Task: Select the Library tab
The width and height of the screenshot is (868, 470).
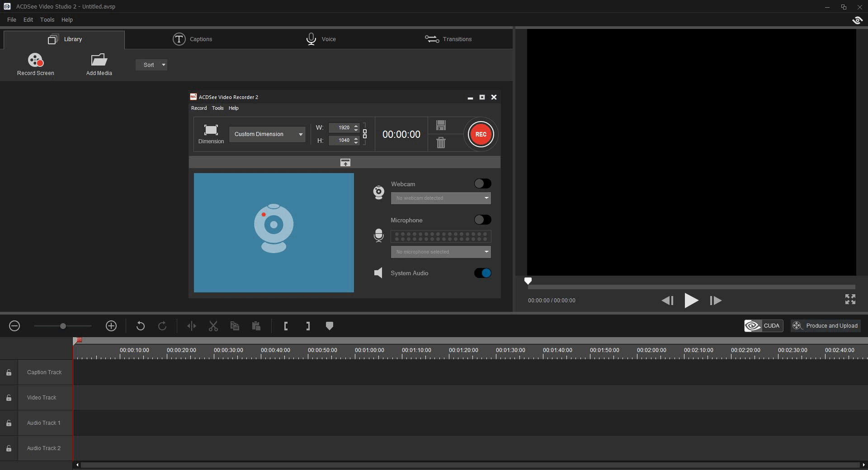Action: click(64, 39)
